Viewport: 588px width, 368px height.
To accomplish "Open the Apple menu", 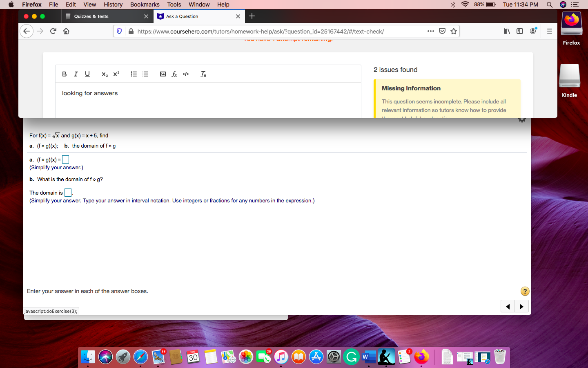I will tap(11, 4).
